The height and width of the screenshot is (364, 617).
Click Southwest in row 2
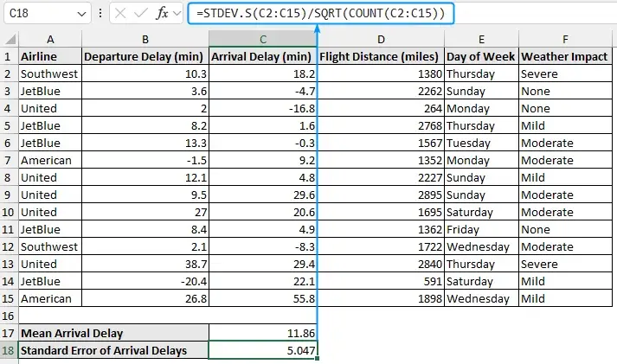click(x=50, y=73)
